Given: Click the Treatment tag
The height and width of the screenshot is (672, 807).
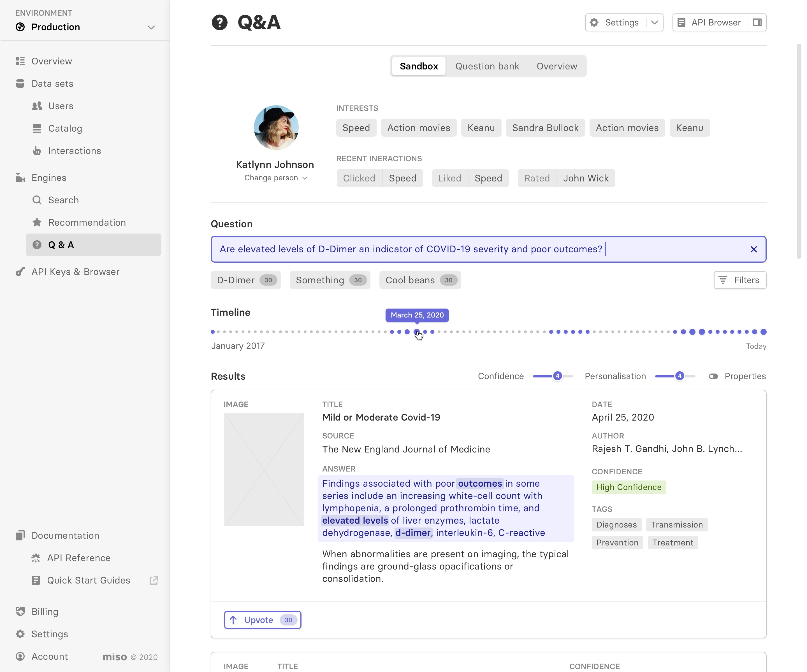Looking at the screenshot, I should point(673,543).
